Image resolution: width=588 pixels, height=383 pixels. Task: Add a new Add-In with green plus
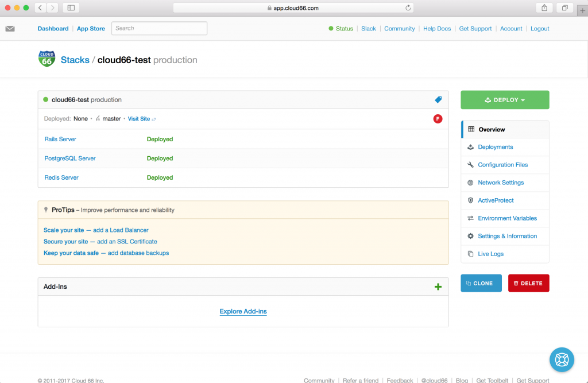click(438, 287)
